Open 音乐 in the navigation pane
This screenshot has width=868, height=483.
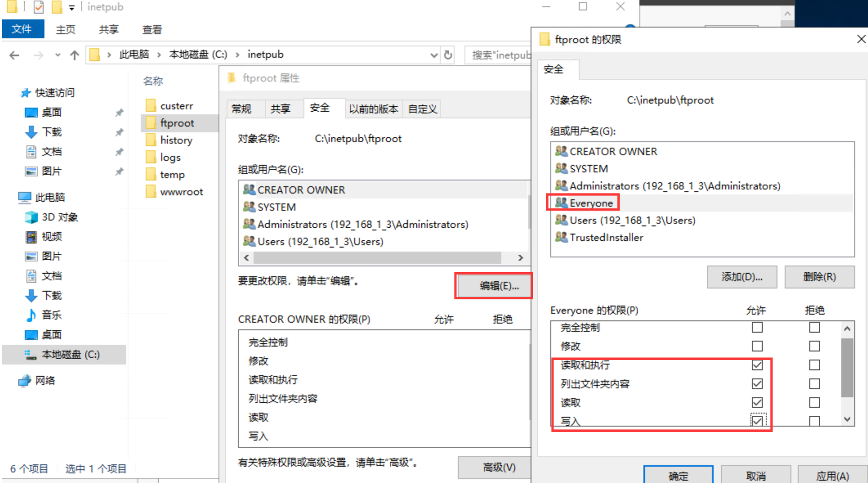click(x=44, y=315)
